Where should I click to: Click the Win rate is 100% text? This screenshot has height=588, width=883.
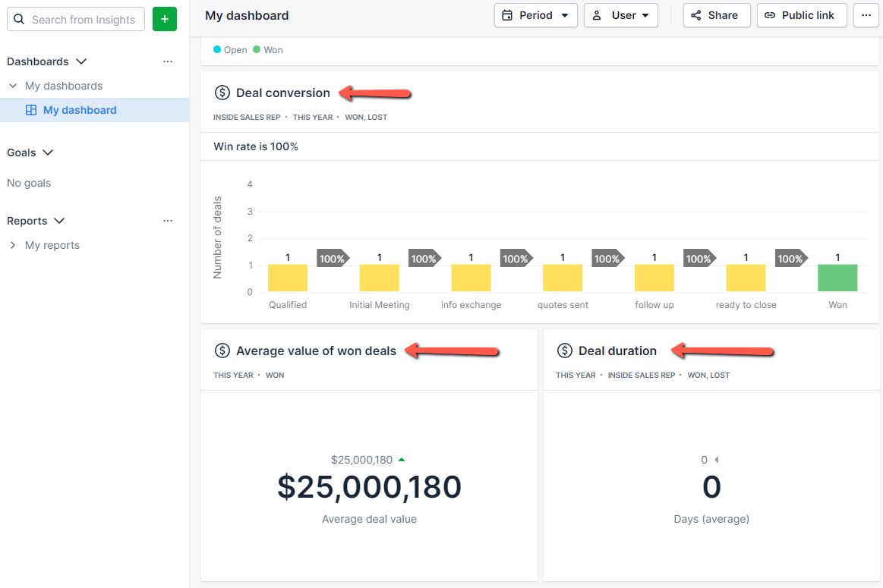coord(256,146)
